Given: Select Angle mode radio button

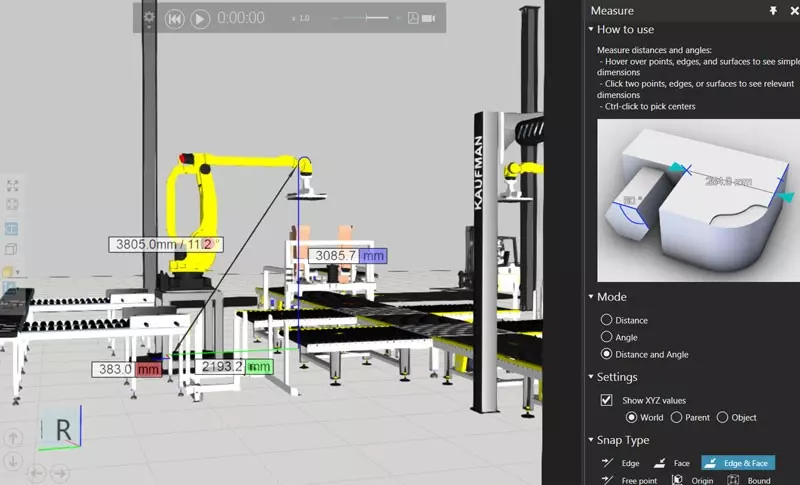Looking at the screenshot, I should click(606, 337).
